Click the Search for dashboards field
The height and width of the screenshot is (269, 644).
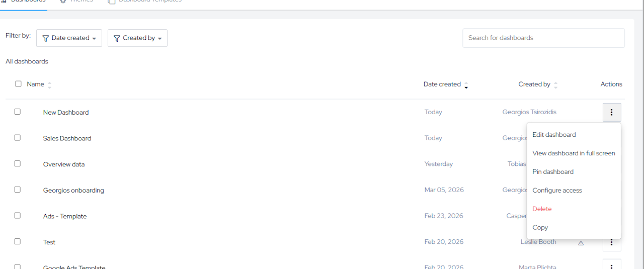click(543, 38)
